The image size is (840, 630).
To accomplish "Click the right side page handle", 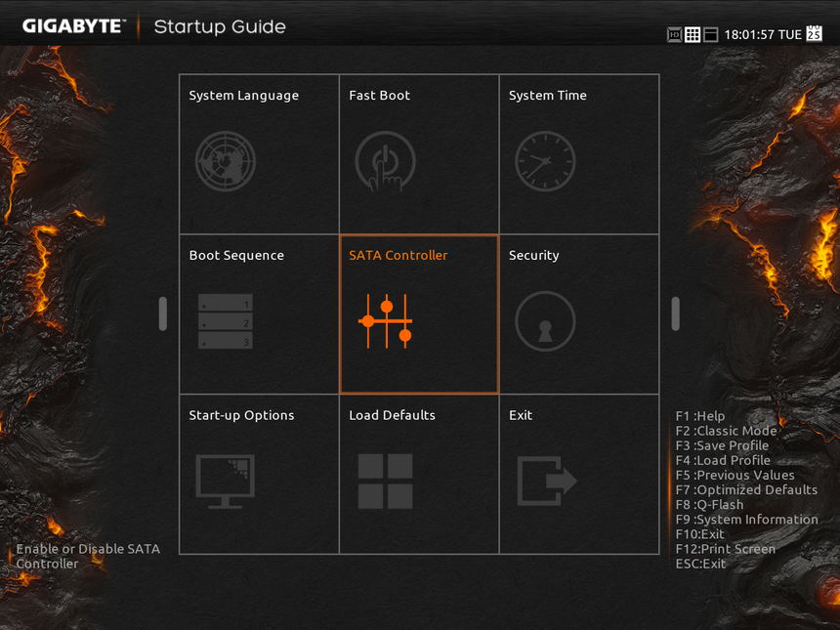I will click(675, 314).
